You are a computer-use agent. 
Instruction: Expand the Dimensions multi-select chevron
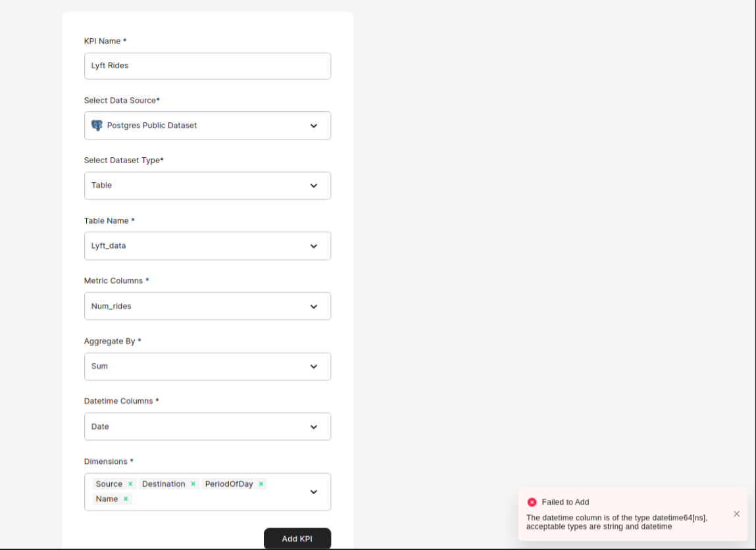coord(313,491)
